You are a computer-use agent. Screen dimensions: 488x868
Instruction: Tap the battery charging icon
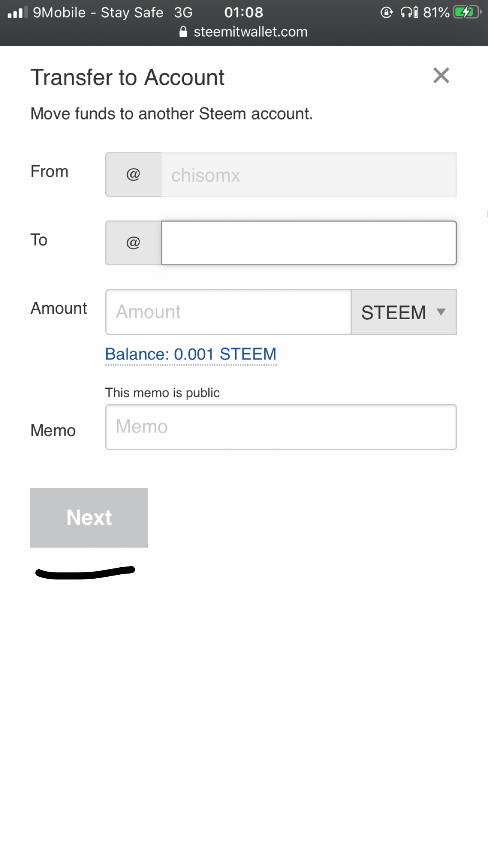466,13
